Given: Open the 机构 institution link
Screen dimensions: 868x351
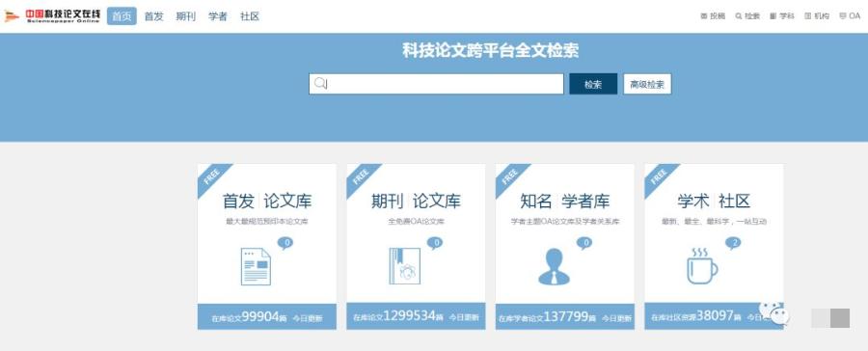Looking at the screenshot, I should tap(817, 16).
